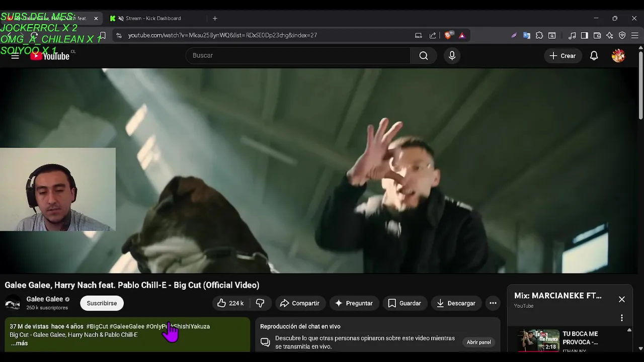This screenshot has height=362, width=644.
Task: Click Compartir to share video
Action: [x=300, y=303]
